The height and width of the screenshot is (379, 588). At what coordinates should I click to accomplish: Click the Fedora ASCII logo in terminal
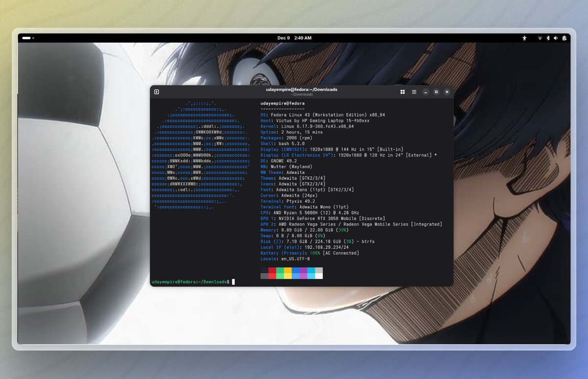click(x=202, y=155)
